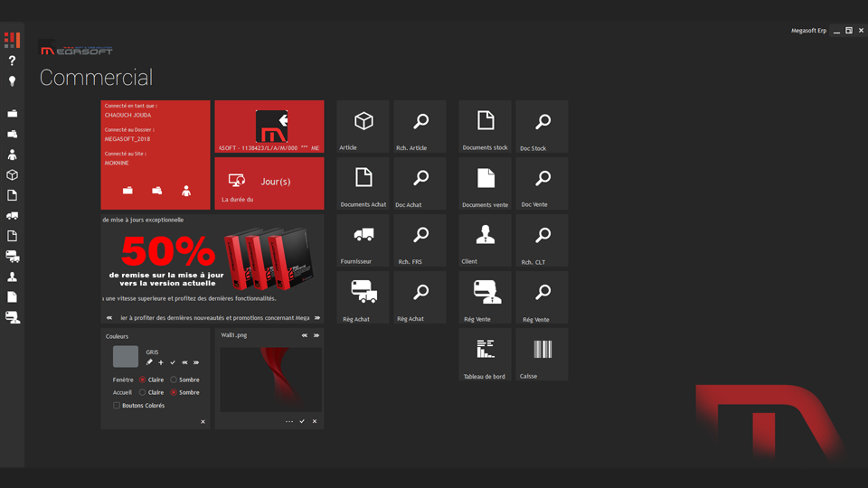Close the wallpaper panel
Screen dimensions: 868x488
(x=315, y=421)
